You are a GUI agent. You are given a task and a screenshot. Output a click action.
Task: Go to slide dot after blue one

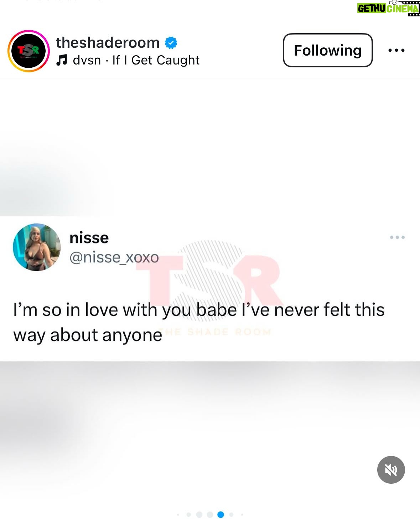(x=231, y=514)
